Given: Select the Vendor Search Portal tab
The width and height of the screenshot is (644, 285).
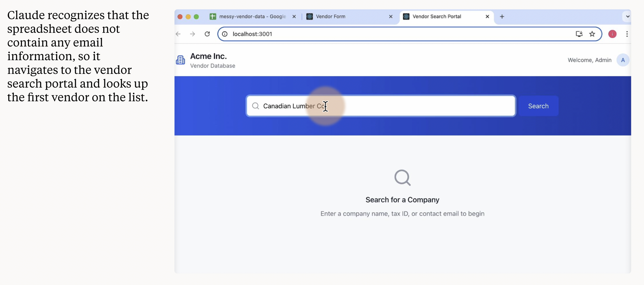Looking at the screenshot, I should 442,17.
